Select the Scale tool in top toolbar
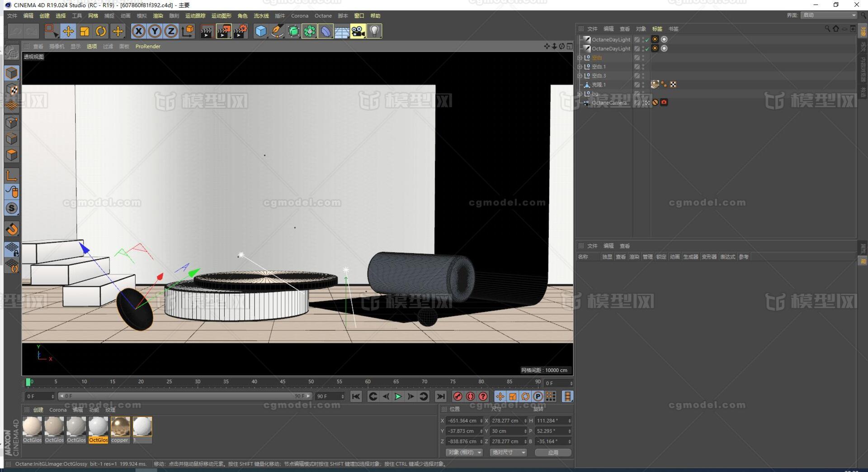This screenshot has width=868, height=472. pos(85,31)
